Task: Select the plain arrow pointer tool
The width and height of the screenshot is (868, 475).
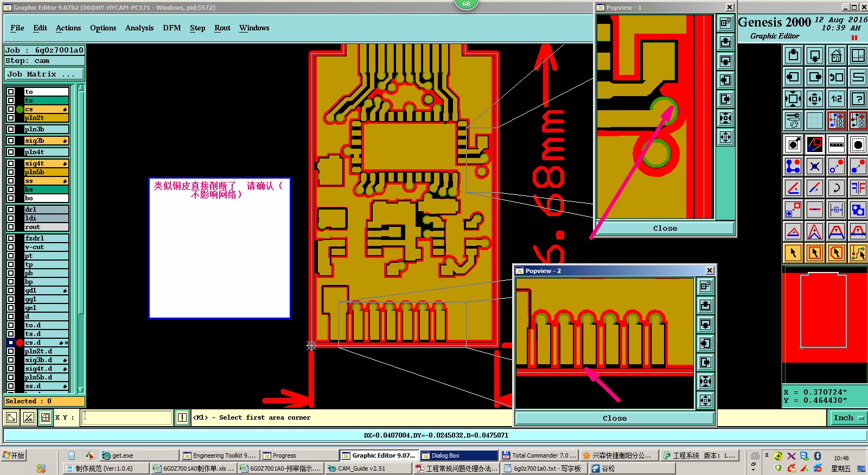Action: 793,252
